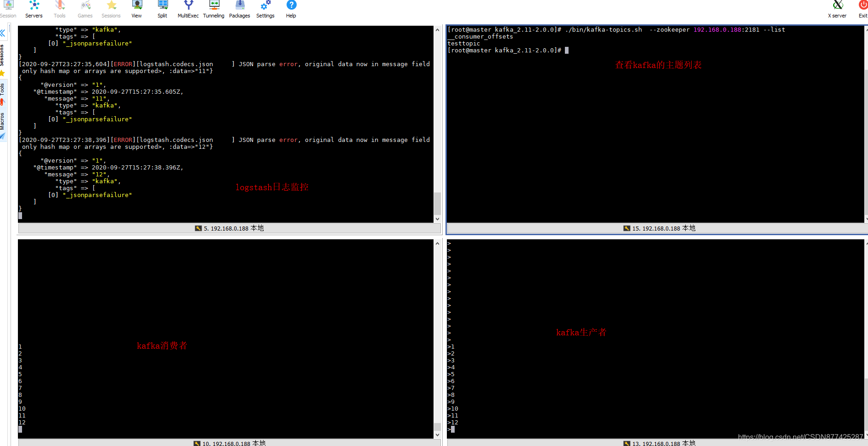This screenshot has width=868, height=446.
Task: Click the '>12' line in the producer terminal
Action: pos(453,423)
